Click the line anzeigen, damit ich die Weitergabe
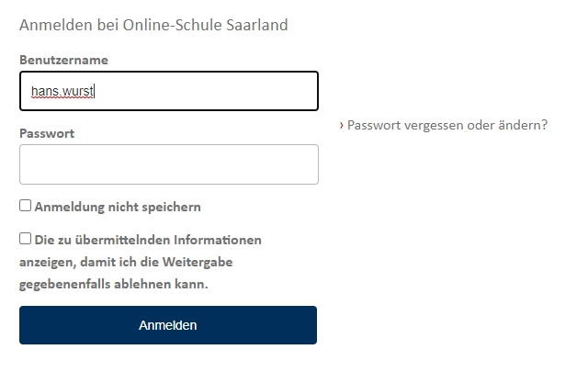 (126, 262)
